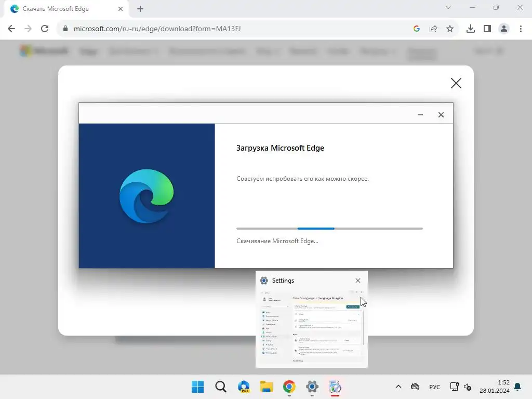Open the network status tray icon
Screen dimensions: 532x399
(454, 387)
